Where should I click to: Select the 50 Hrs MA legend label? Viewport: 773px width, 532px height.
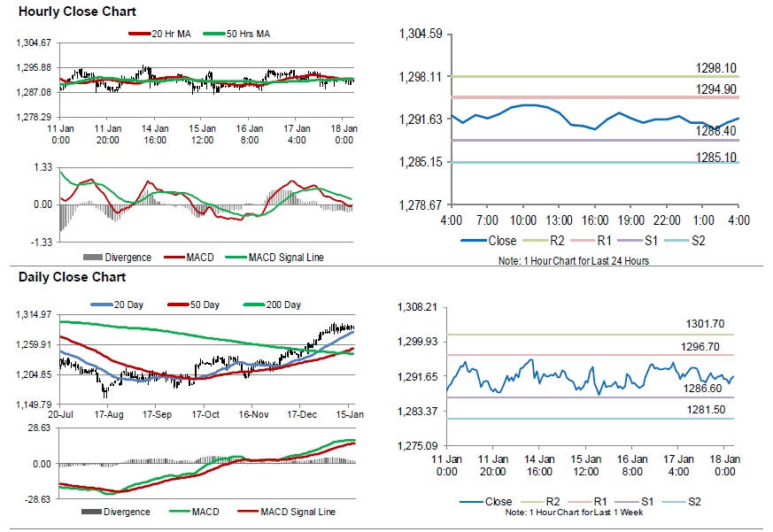[248, 34]
